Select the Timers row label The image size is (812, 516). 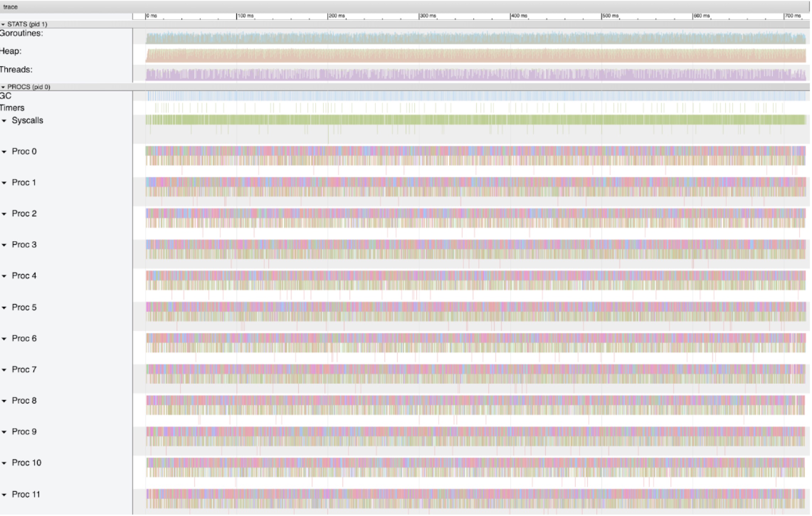[12, 108]
